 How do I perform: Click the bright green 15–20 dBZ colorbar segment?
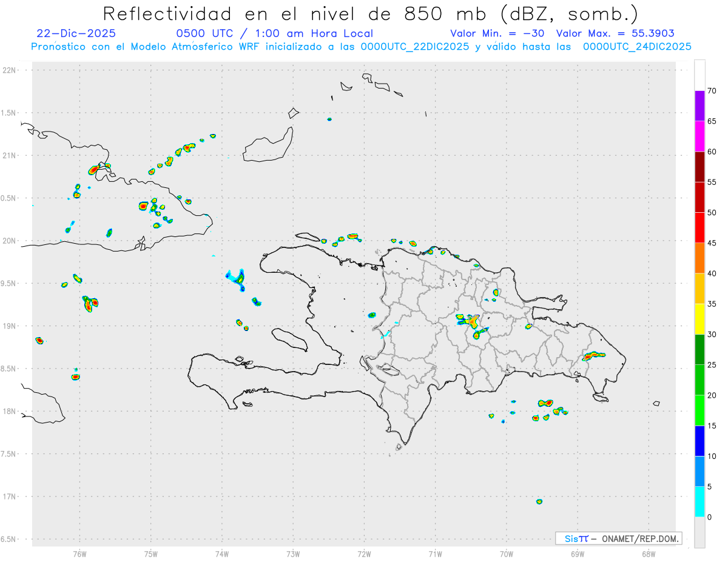[x=699, y=410]
